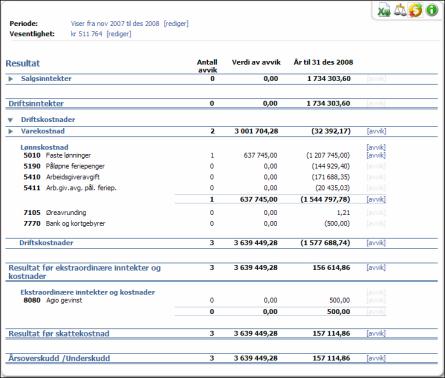Select the 7770 Bank og kortgebyrer account
Screen dimensions: 445x378
tap(64, 224)
